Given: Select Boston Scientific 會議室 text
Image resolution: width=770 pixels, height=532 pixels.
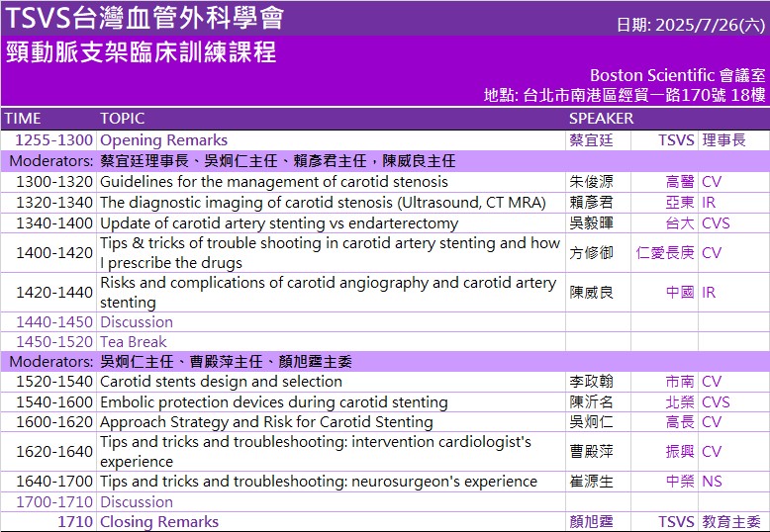Looking at the screenshot, I should click(678, 75).
